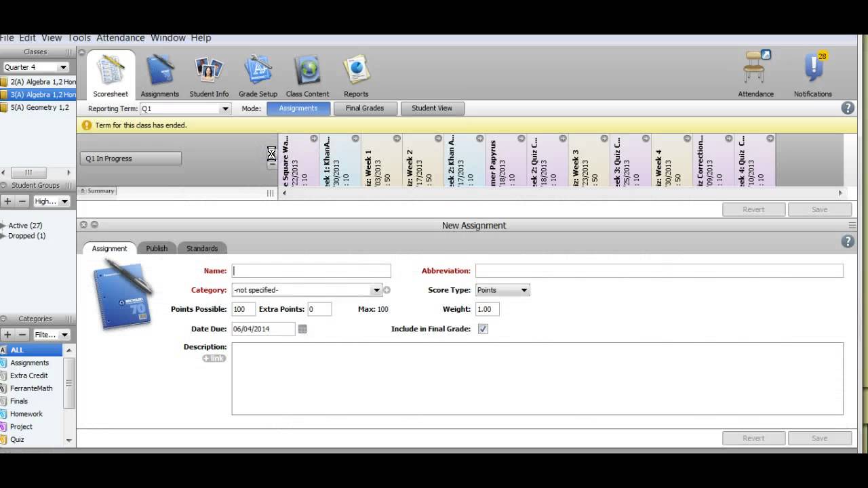868x488 pixels.
Task: Add a student group with plus button
Action: click(x=7, y=201)
